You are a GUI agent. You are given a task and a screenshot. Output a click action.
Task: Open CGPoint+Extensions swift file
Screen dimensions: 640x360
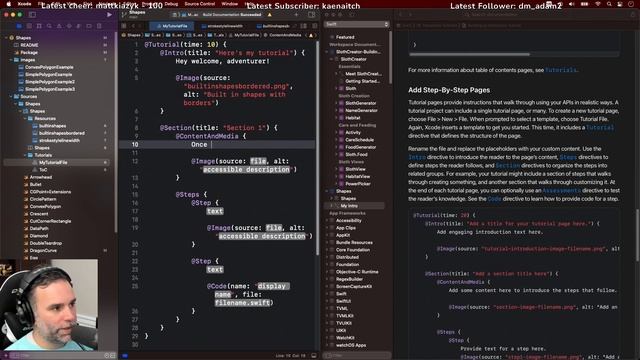pyautogui.click(x=50, y=192)
